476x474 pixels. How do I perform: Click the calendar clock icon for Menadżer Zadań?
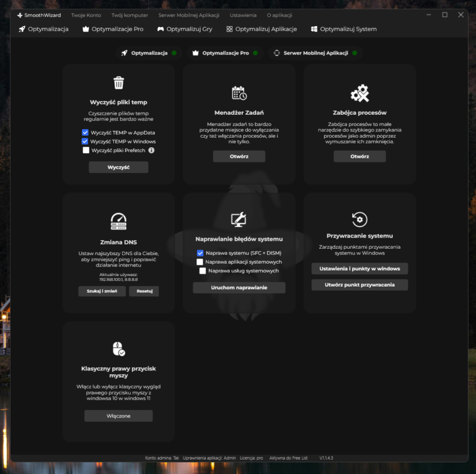tap(239, 94)
